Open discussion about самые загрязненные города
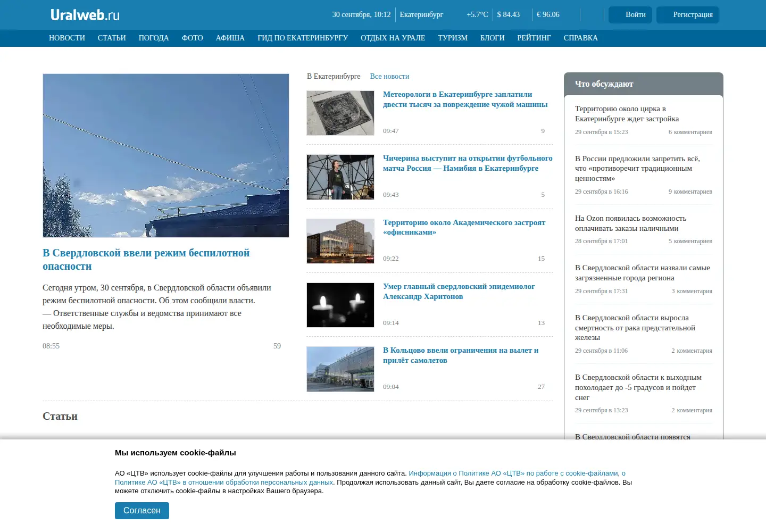The width and height of the screenshot is (766, 532). [643, 273]
